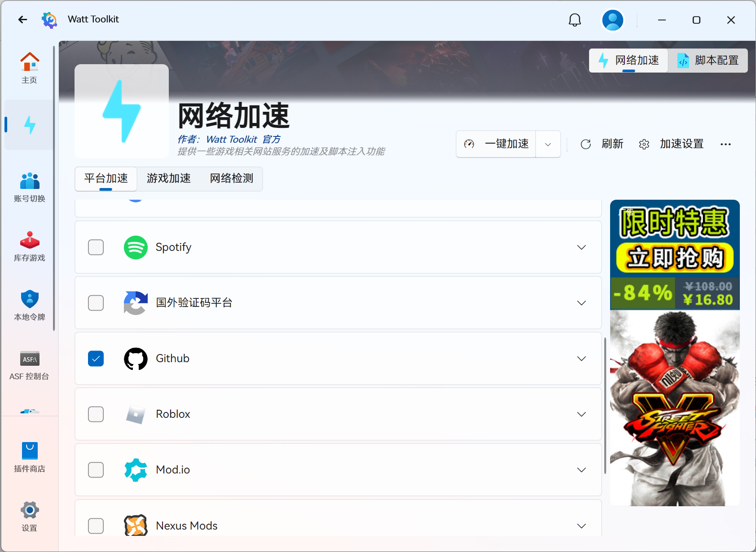Screen dimensions: 756x552
Task: Enable the Spotify acceleration checkbox
Action: (x=96, y=247)
